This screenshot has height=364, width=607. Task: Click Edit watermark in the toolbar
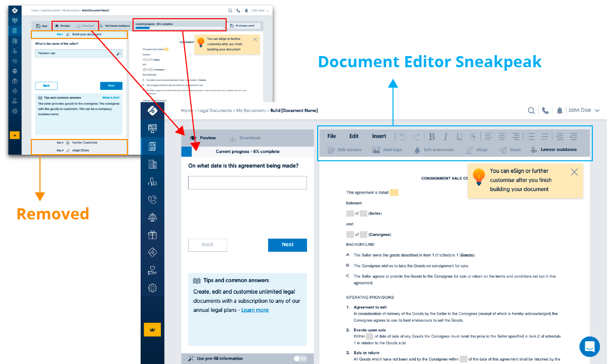click(x=434, y=150)
